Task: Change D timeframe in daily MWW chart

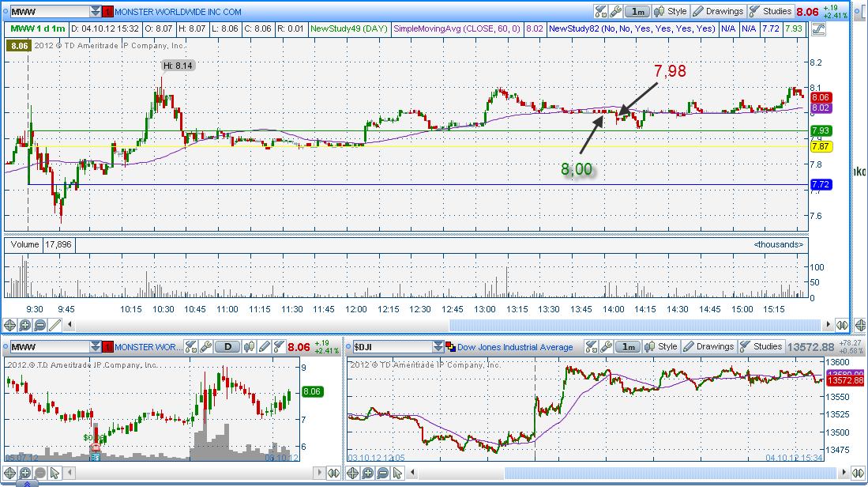Action: coord(227,347)
